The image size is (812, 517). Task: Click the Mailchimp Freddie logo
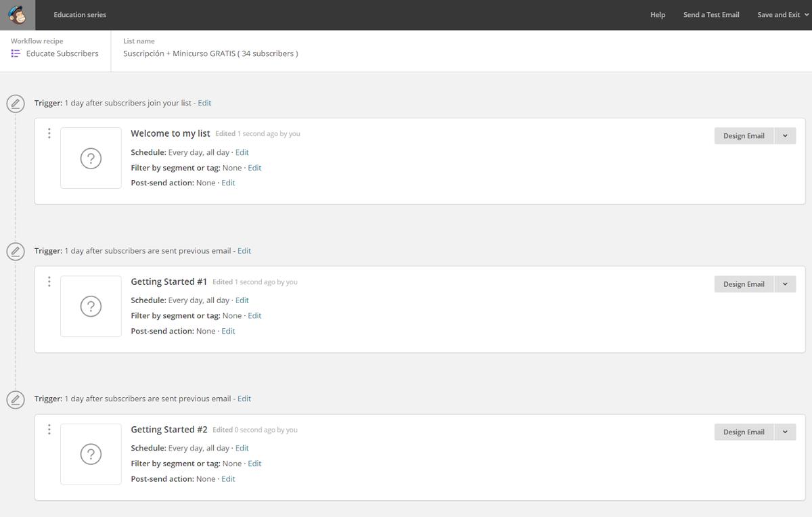click(18, 15)
